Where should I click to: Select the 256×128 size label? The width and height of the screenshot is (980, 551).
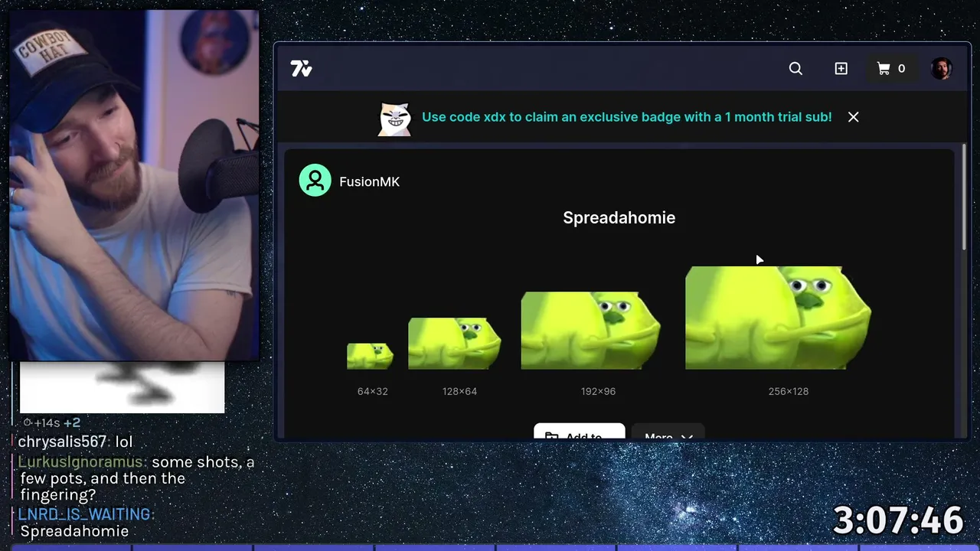789,391
